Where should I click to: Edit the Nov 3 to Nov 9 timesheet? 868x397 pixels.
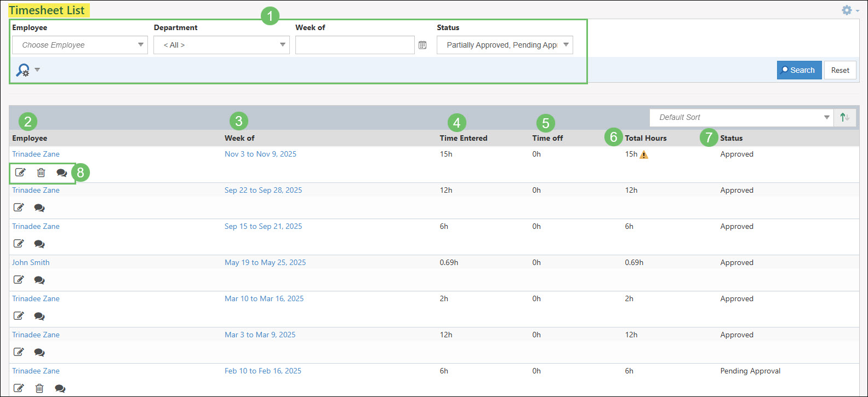(x=20, y=172)
